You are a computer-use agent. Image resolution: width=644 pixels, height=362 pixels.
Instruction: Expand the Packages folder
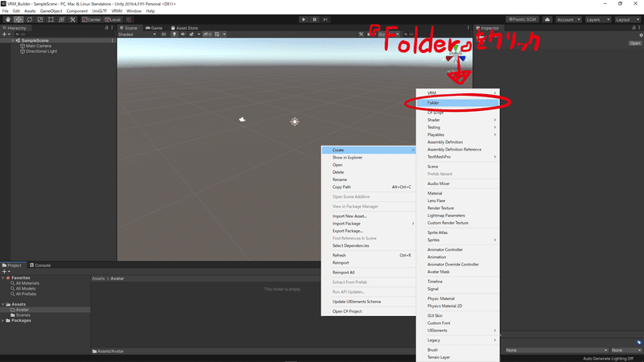(x=3, y=320)
